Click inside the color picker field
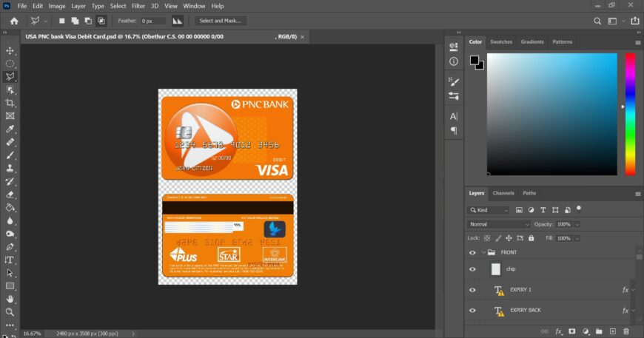Screen dimensions: 644x338 pyautogui.click(x=552, y=115)
